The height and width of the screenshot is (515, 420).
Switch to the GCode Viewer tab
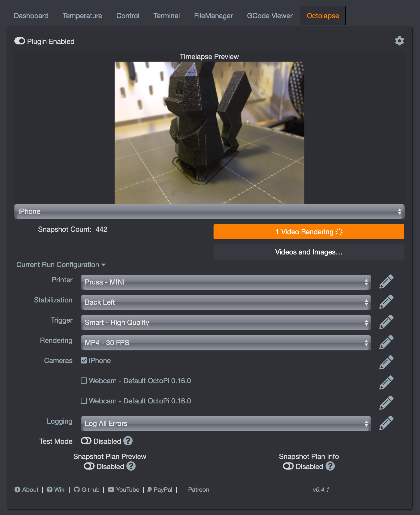[270, 16]
